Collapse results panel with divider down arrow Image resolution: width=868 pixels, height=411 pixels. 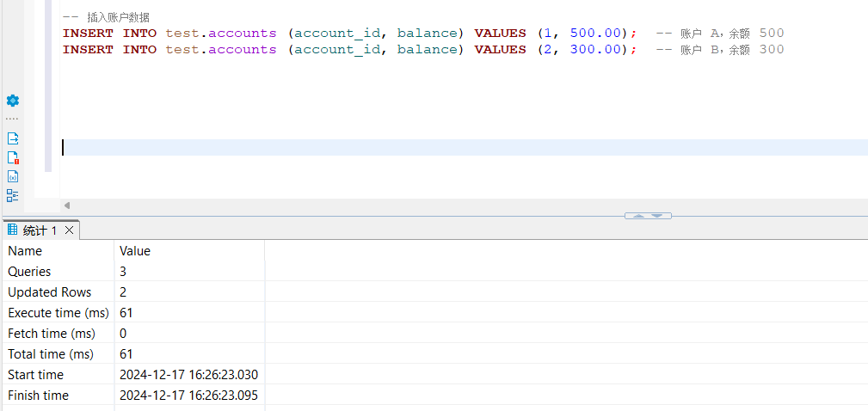[658, 216]
